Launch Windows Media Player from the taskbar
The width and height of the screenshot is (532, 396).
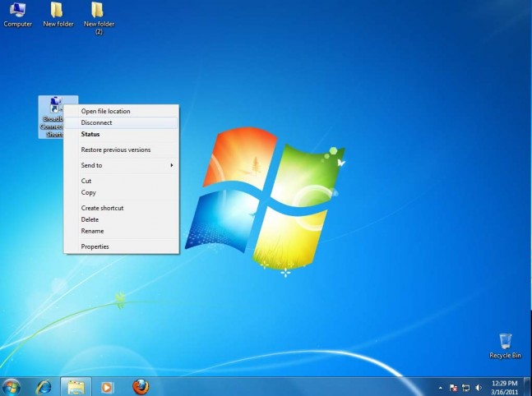pyautogui.click(x=107, y=387)
